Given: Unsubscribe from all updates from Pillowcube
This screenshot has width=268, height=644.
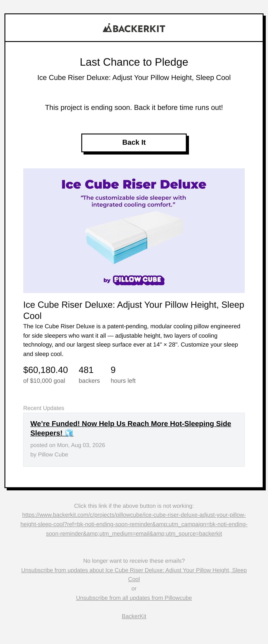Looking at the screenshot, I should coord(134,598).
